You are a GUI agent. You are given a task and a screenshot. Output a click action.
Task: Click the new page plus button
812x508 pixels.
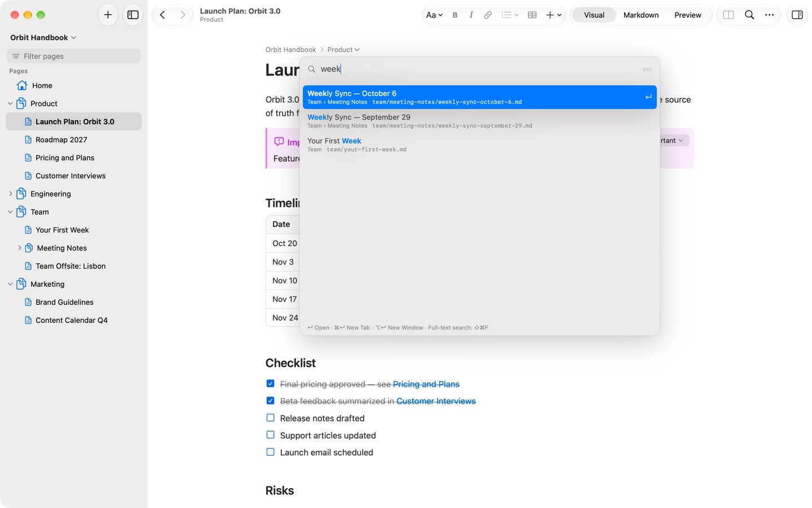tap(108, 15)
